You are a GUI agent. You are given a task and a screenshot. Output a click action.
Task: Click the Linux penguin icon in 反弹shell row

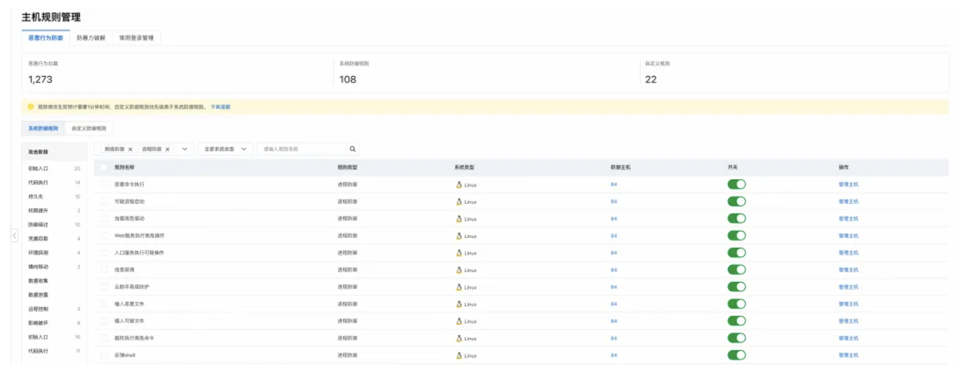tap(459, 355)
